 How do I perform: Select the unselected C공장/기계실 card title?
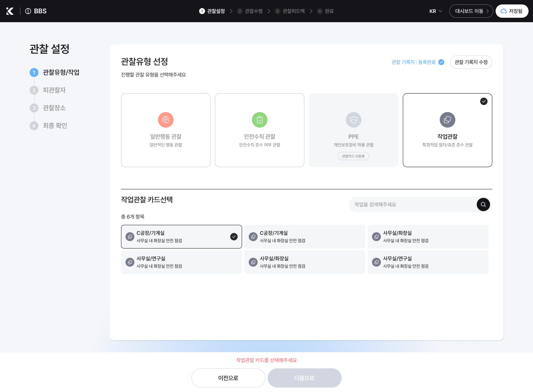(274, 233)
